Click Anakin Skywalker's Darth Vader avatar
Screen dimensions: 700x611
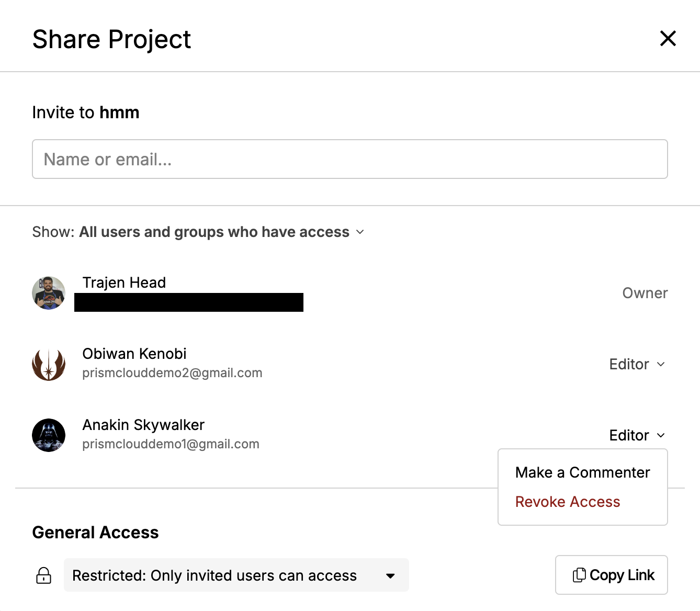click(49, 435)
